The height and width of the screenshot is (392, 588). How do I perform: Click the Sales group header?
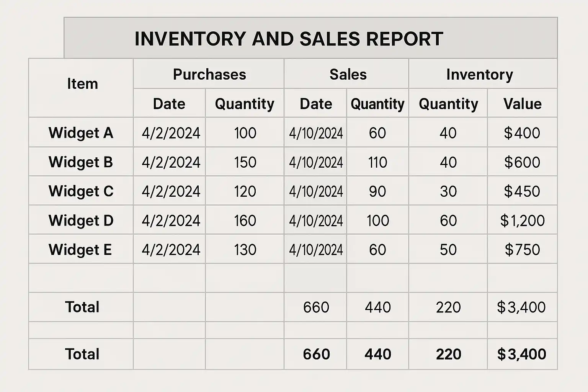click(348, 74)
